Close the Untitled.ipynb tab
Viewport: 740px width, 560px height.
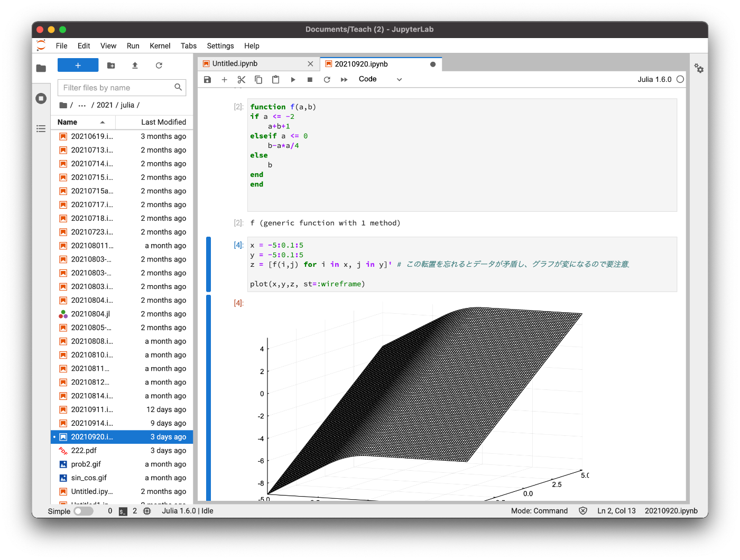pyautogui.click(x=310, y=64)
